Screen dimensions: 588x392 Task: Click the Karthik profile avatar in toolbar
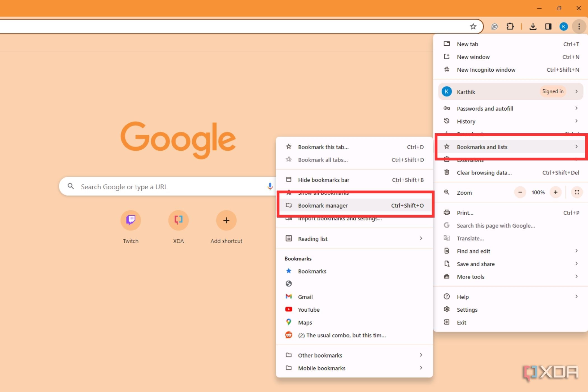pos(563,26)
